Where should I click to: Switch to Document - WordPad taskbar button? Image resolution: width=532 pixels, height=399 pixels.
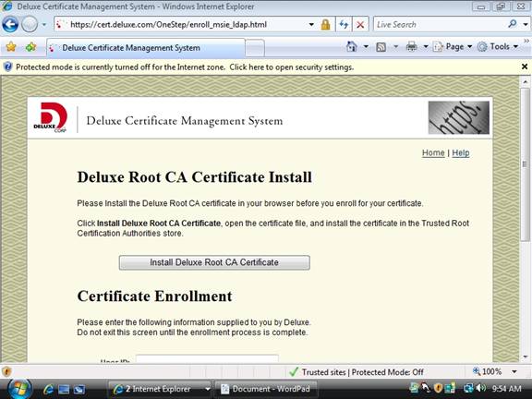click(267, 389)
